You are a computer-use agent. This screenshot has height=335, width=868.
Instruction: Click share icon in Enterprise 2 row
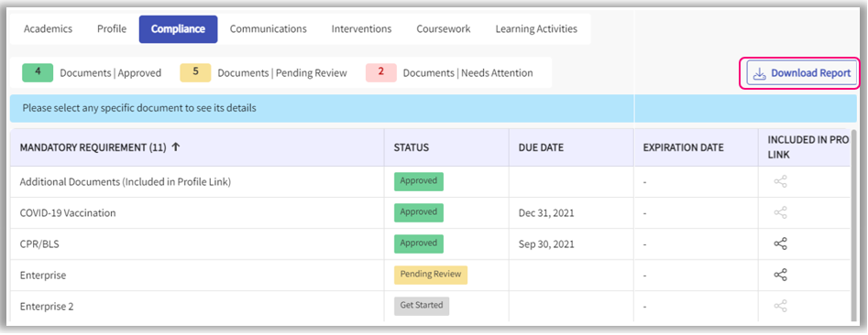pyautogui.click(x=781, y=306)
